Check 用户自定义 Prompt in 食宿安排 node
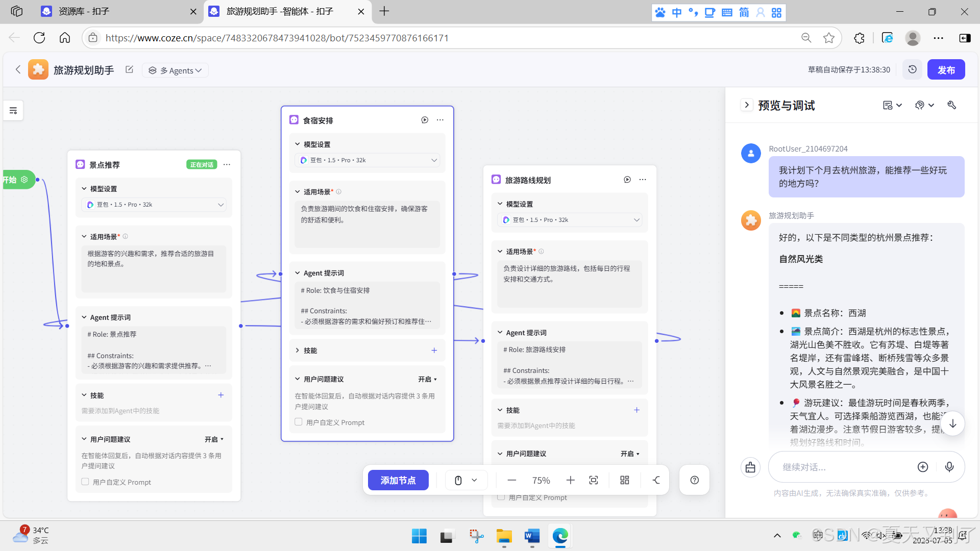Image resolution: width=980 pixels, height=551 pixels. click(299, 422)
